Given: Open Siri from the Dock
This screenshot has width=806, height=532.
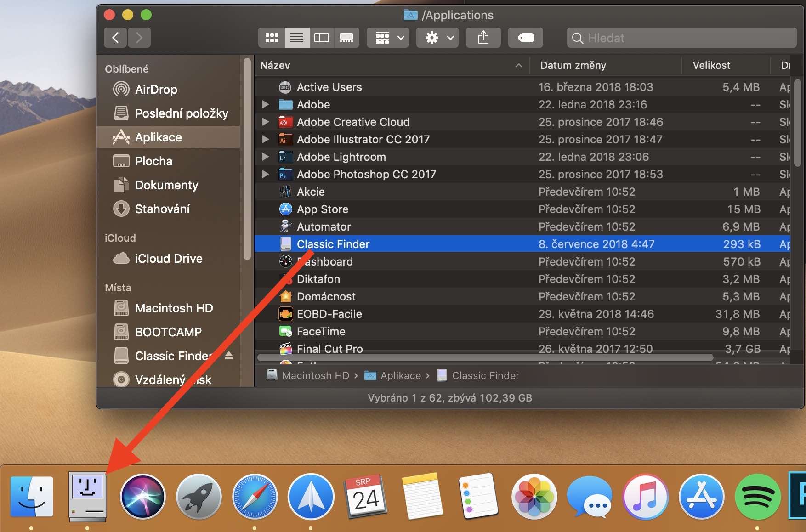Looking at the screenshot, I should [143, 497].
